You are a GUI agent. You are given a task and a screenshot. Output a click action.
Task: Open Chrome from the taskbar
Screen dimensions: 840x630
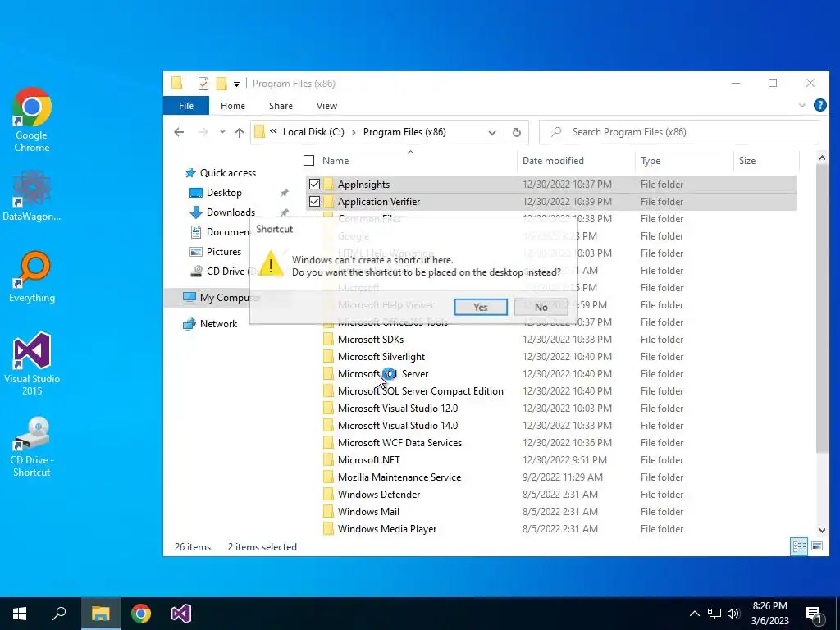[x=141, y=614]
